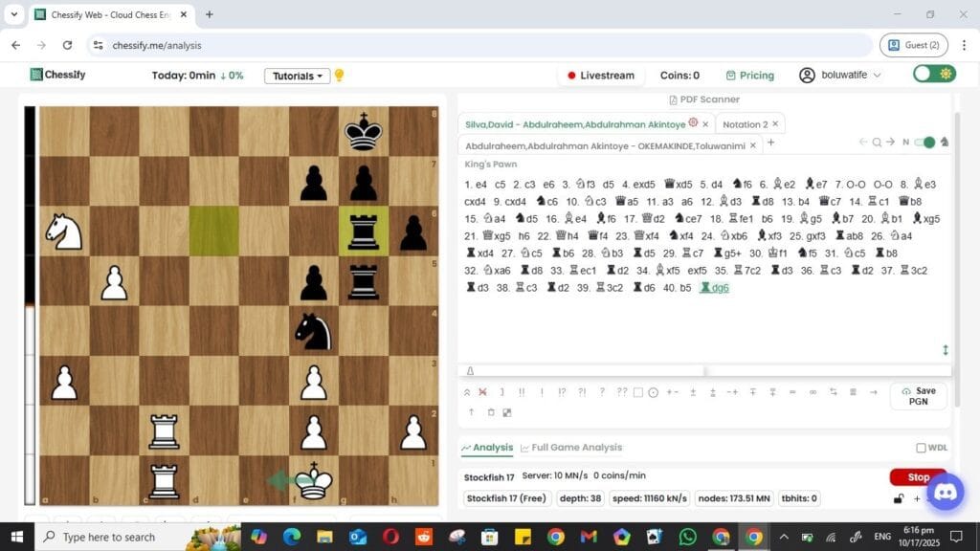This screenshot has width=980, height=551.
Task: Click the search icon in notation header
Action: click(x=877, y=143)
